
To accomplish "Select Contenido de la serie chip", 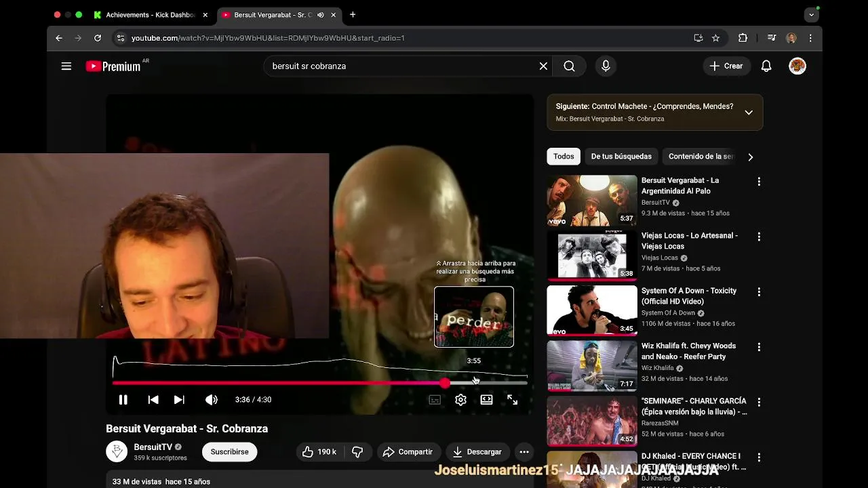I will click(x=701, y=157).
